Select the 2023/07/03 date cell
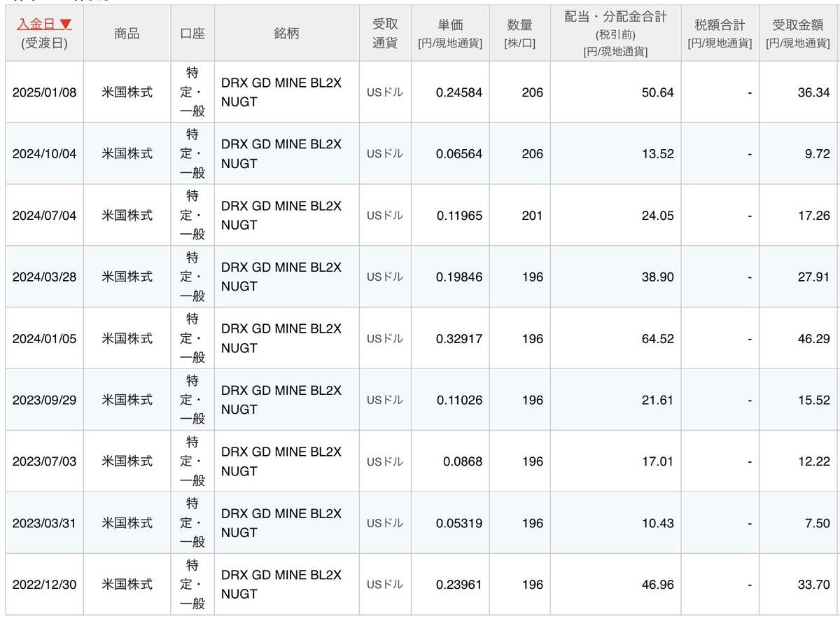The width and height of the screenshot is (840, 619). (x=44, y=462)
